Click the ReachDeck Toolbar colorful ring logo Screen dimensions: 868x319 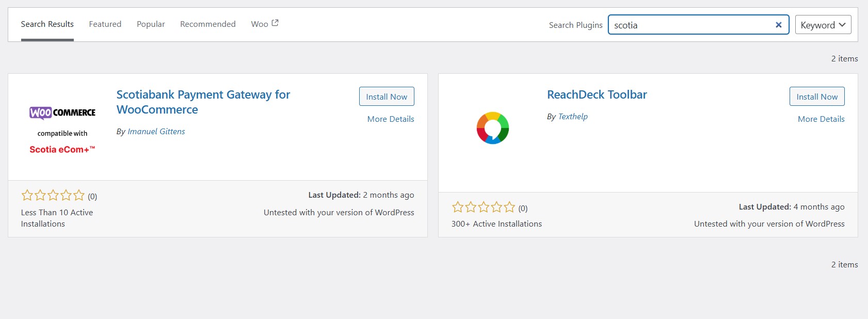click(493, 128)
